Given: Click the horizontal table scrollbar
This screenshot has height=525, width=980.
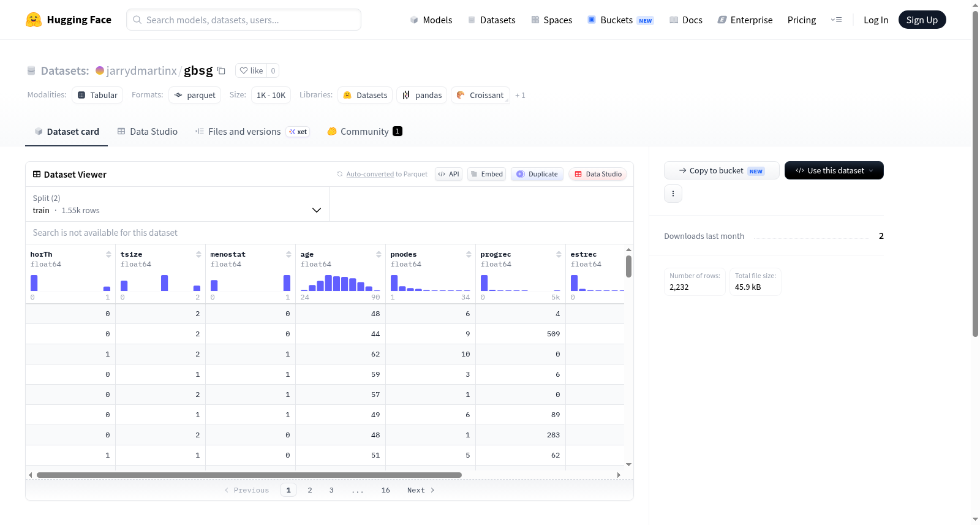Looking at the screenshot, I should (249, 475).
